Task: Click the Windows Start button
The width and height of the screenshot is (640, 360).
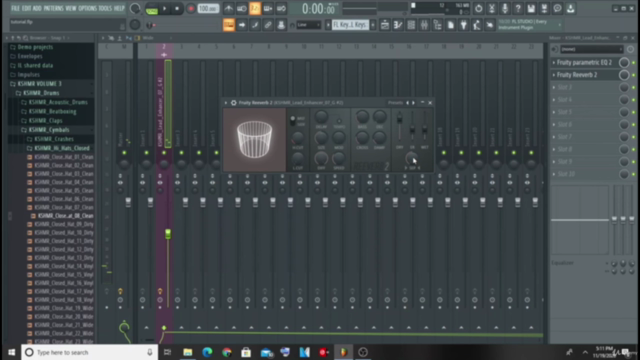Action: 11,352
